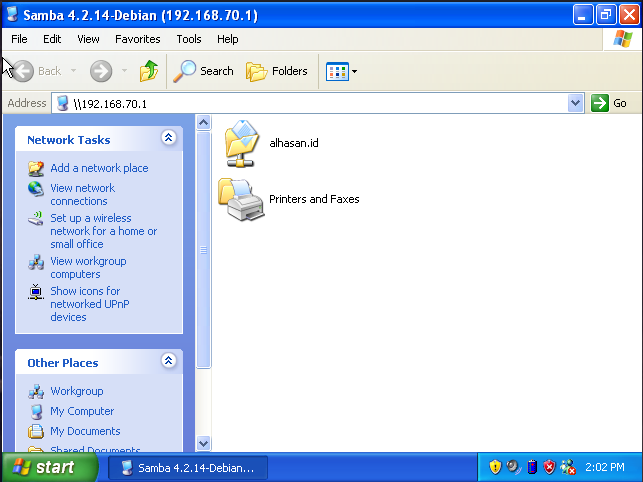
Task: Open Set up a wireless network link
Action: (x=103, y=231)
